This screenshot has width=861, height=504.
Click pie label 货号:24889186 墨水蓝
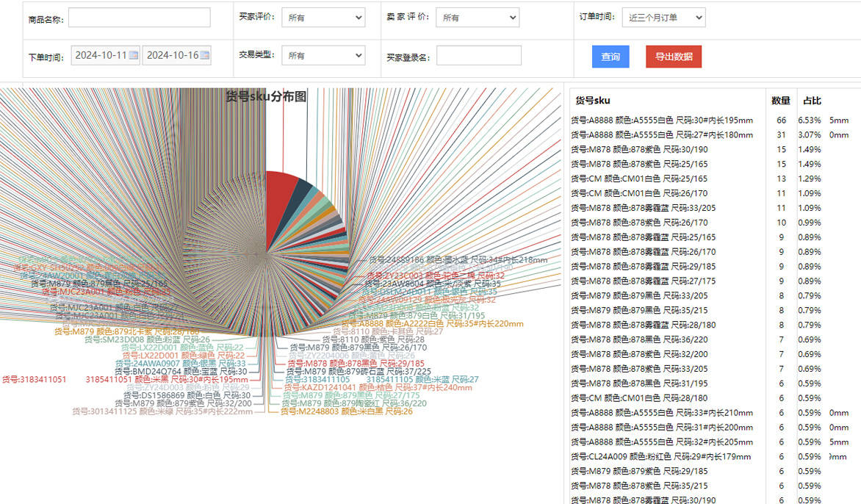[x=458, y=260]
